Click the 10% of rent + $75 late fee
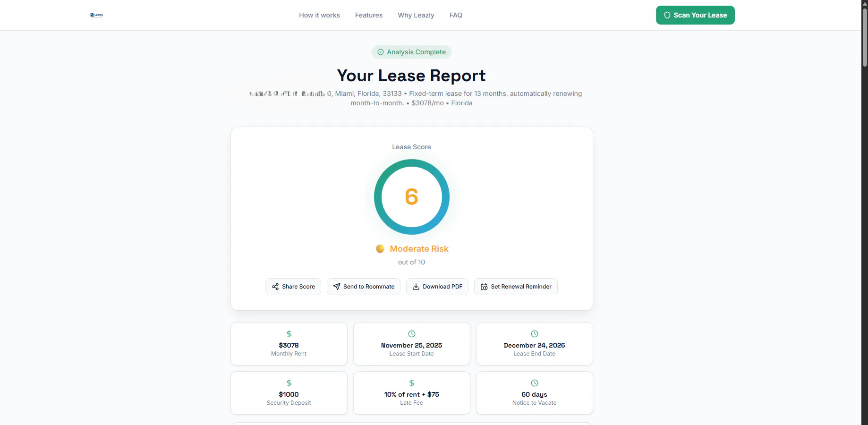The width and height of the screenshot is (868, 425). (x=412, y=394)
